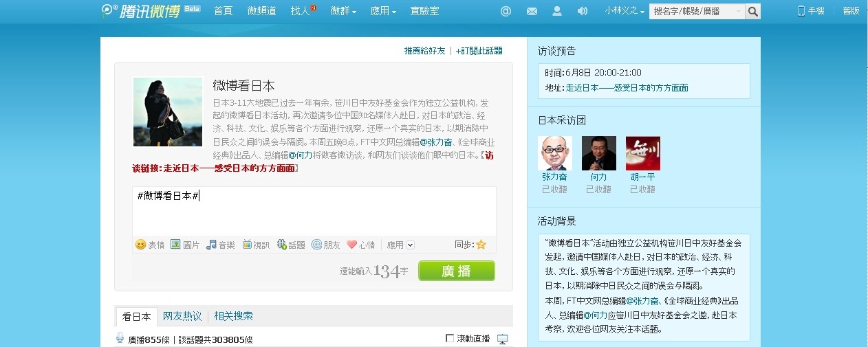Open the red 走近日本 interview link in description

(230, 168)
